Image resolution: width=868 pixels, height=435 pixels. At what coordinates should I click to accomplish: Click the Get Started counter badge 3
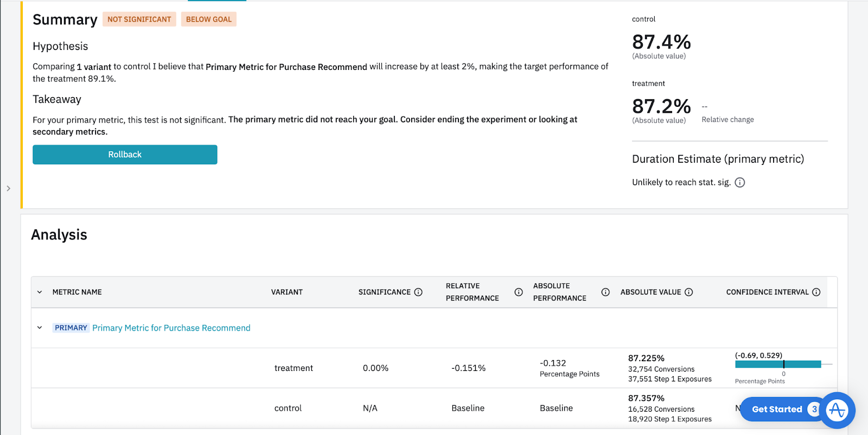point(814,410)
